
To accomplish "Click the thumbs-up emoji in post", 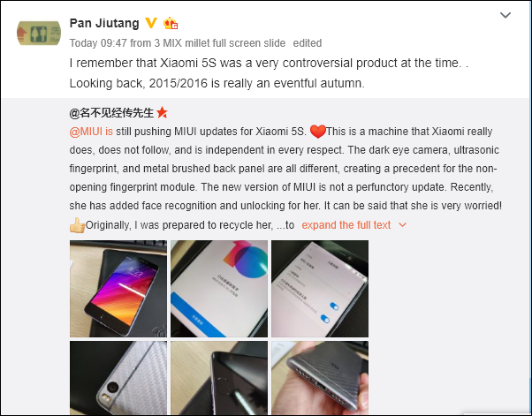I will [77, 225].
